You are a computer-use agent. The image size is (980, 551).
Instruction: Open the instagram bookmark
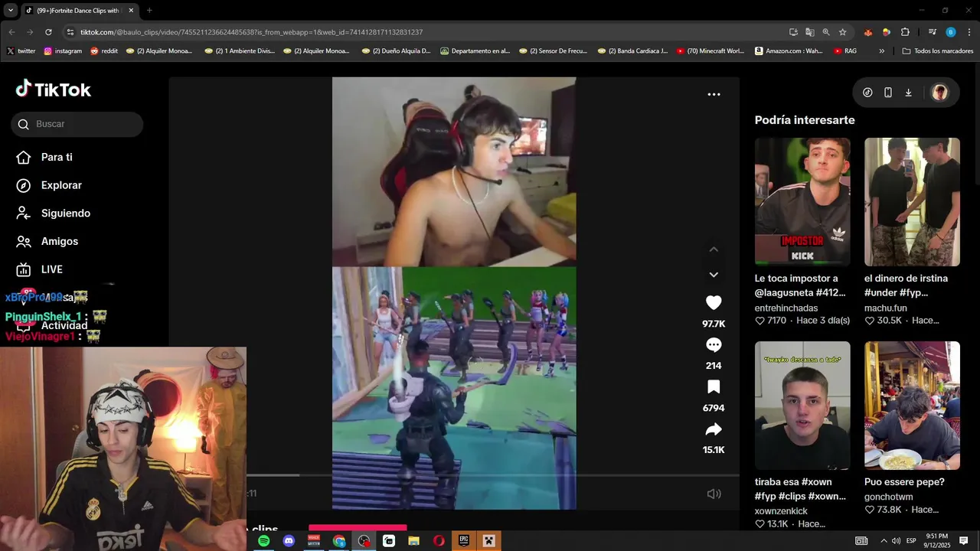pos(63,51)
